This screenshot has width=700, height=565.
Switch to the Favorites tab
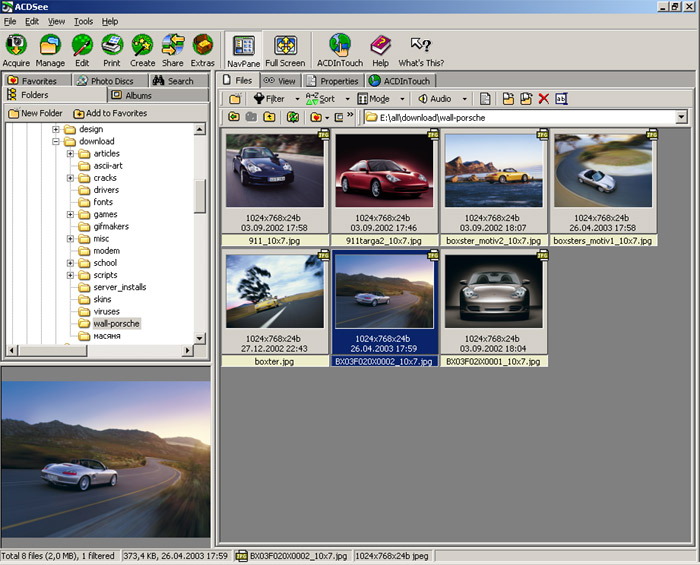click(x=38, y=81)
